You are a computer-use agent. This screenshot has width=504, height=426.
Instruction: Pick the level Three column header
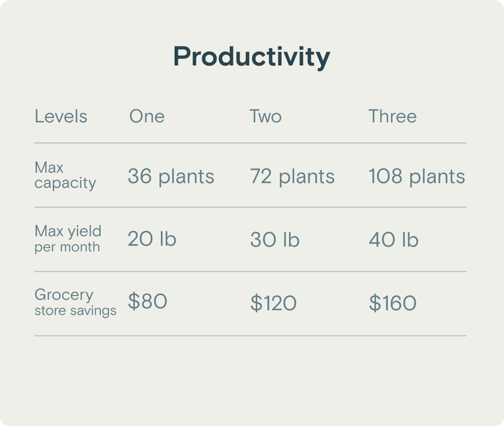point(392,116)
